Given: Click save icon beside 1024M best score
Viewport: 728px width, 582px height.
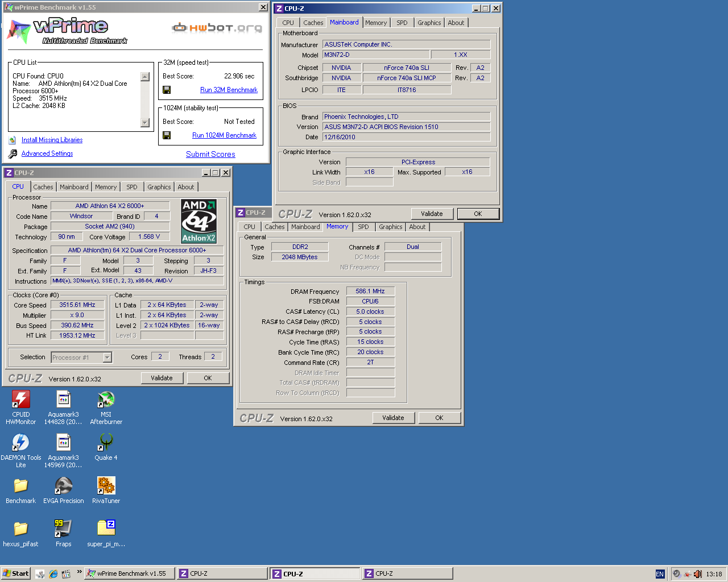Looking at the screenshot, I should [x=167, y=135].
